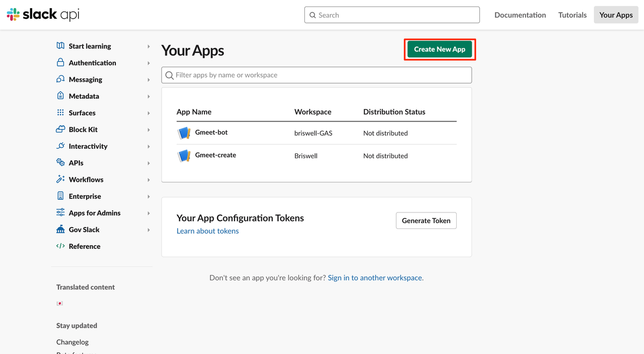Open the Changelog link
This screenshot has width=644, height=354.
[72, 342]
